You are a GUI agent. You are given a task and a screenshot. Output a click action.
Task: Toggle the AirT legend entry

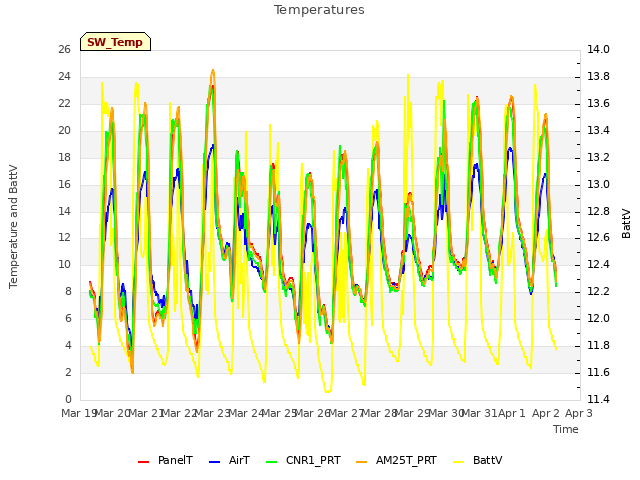coord(229,460)
